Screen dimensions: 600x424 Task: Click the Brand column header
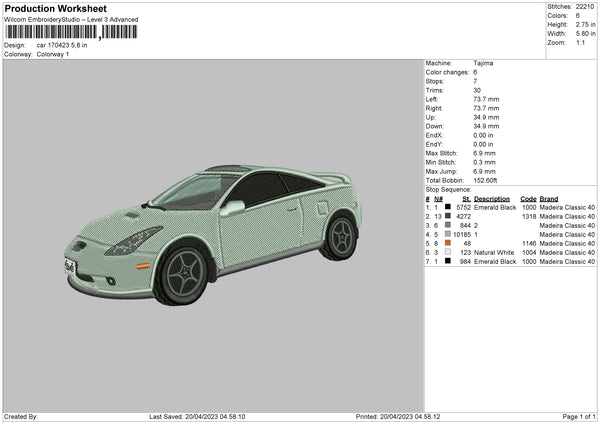click(x=551, y=198)
